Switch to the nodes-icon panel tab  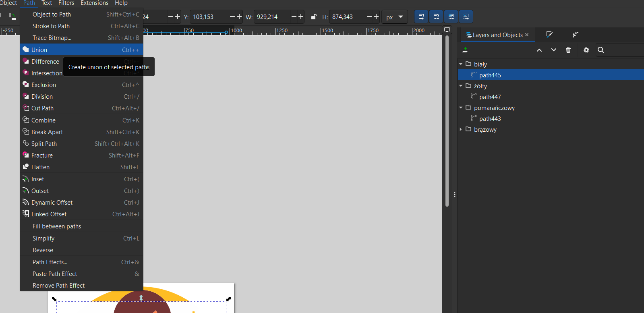coord(576,35)
